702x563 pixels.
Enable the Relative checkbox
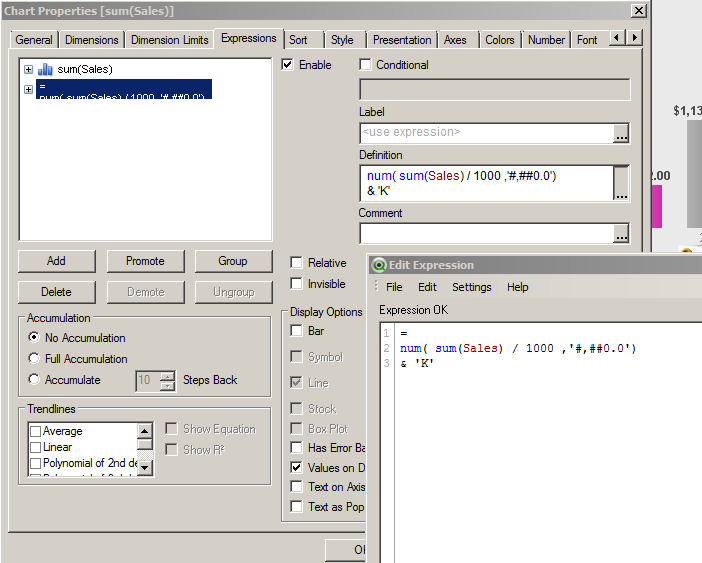pos(296,263)
